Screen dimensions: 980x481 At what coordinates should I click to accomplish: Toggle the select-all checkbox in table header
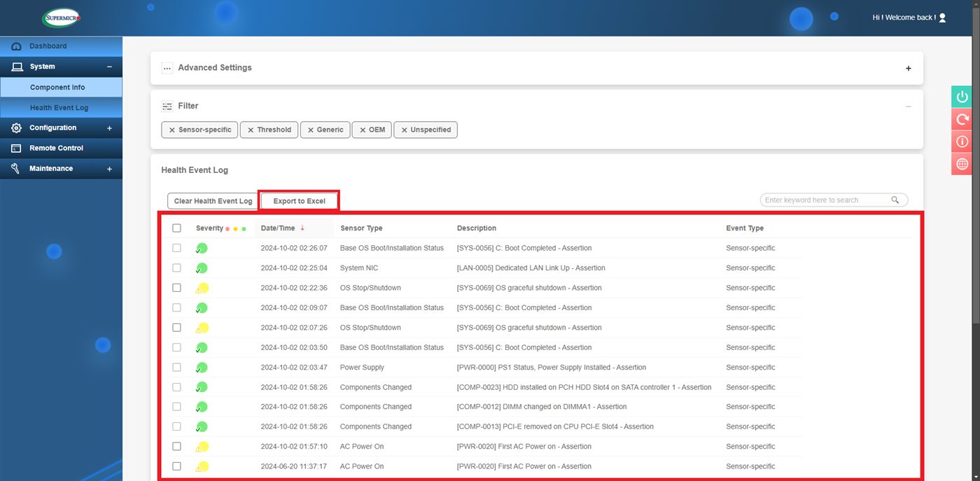pyautogui.click(x=176, y=228)
